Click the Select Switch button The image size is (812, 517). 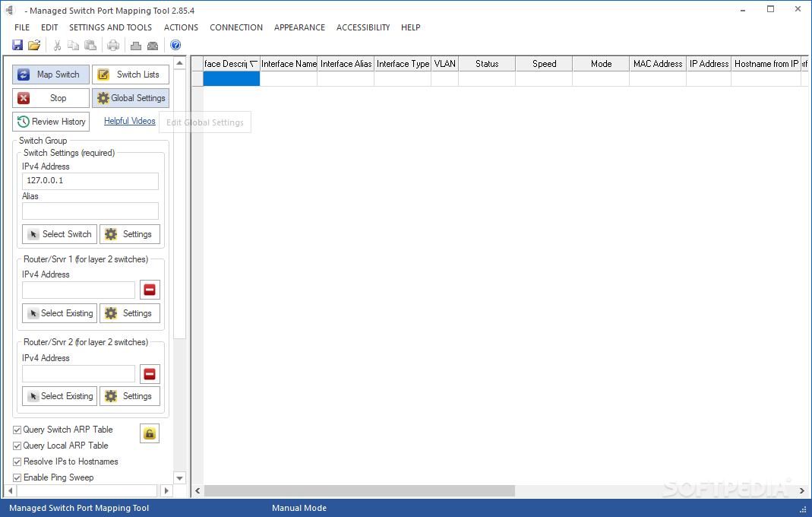click(59, 234)
